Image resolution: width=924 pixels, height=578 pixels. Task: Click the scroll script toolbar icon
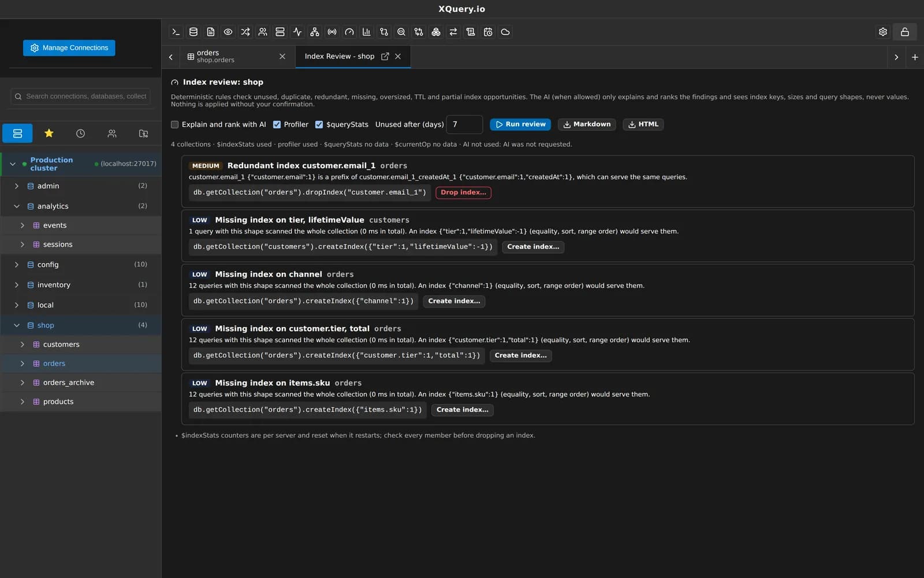(x=471, y=32)
